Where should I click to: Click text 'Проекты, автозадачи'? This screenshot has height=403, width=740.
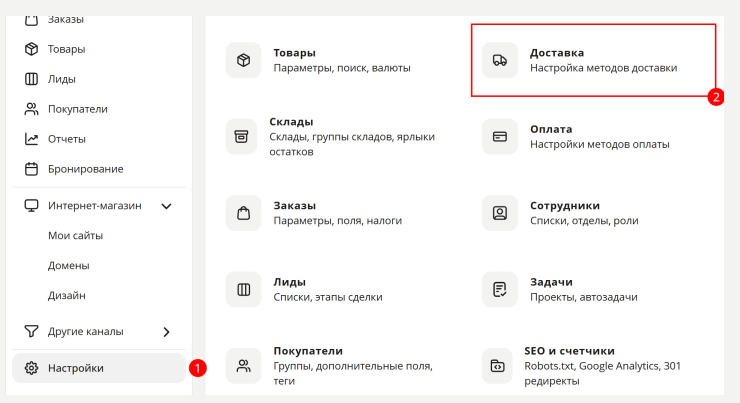(583, 297)
